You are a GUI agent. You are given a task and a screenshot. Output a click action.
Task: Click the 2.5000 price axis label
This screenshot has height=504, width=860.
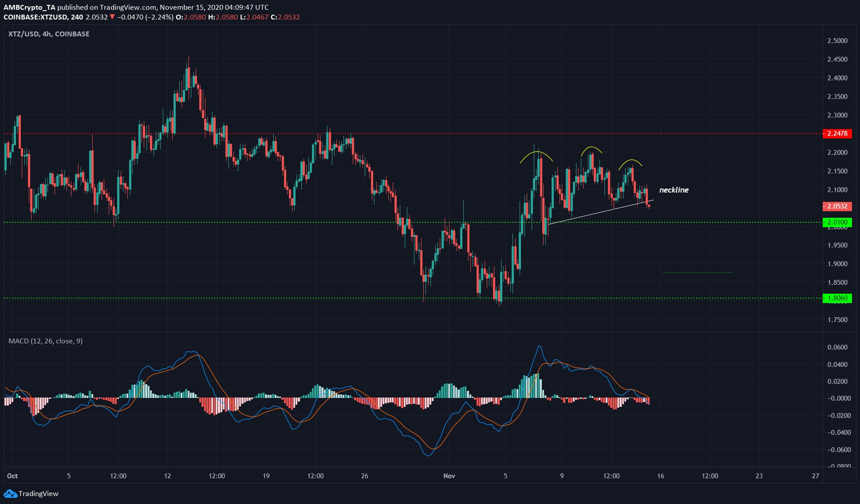click(837, 41)
